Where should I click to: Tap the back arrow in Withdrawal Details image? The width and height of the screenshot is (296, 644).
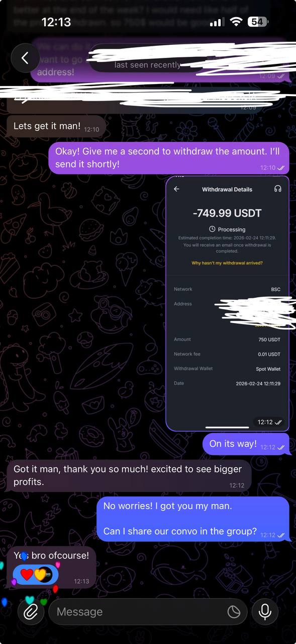click(x=176, y=189)
